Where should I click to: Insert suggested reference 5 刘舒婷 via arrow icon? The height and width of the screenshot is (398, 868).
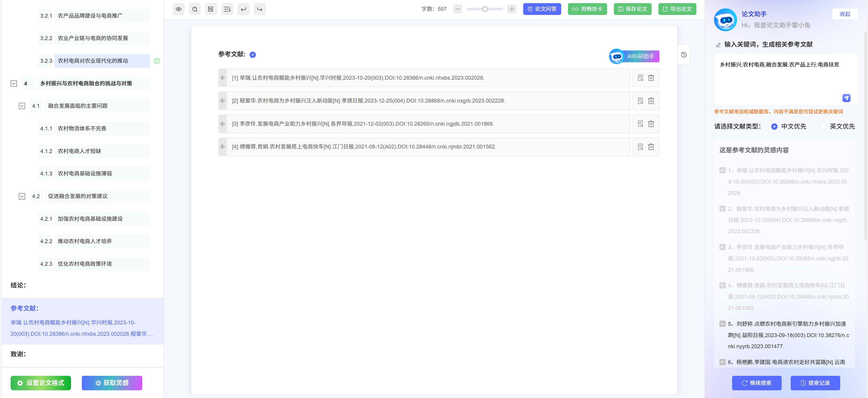pos(722,324)
